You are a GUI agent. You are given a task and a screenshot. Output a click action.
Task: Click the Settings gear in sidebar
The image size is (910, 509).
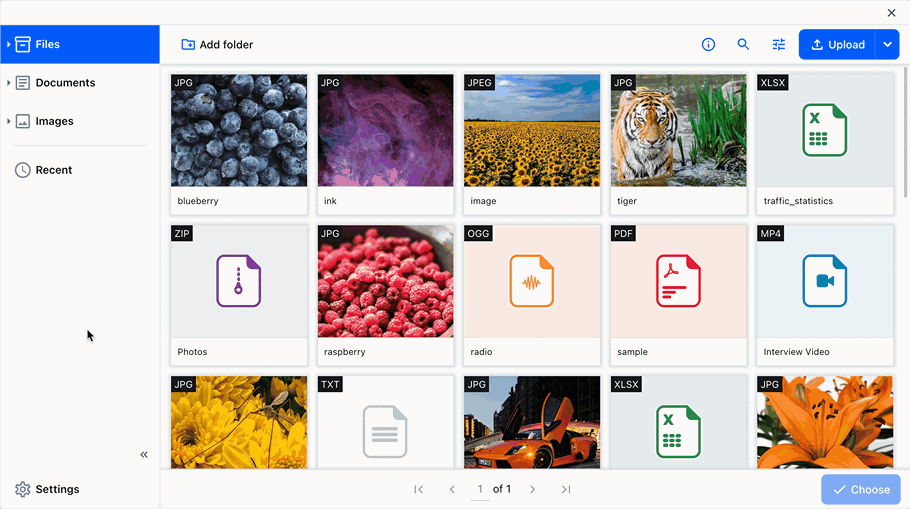[x=47, y=489]
